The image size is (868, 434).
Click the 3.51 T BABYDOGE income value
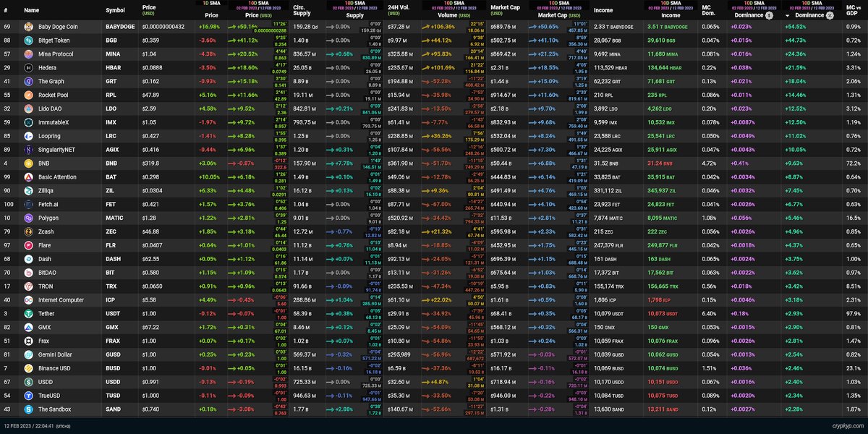pos(666,26)
